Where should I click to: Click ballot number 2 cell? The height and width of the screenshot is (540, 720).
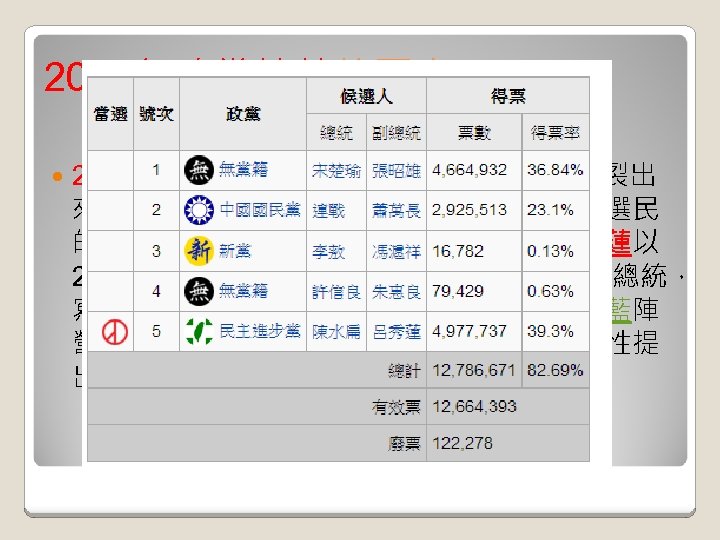tap(156, 210)
